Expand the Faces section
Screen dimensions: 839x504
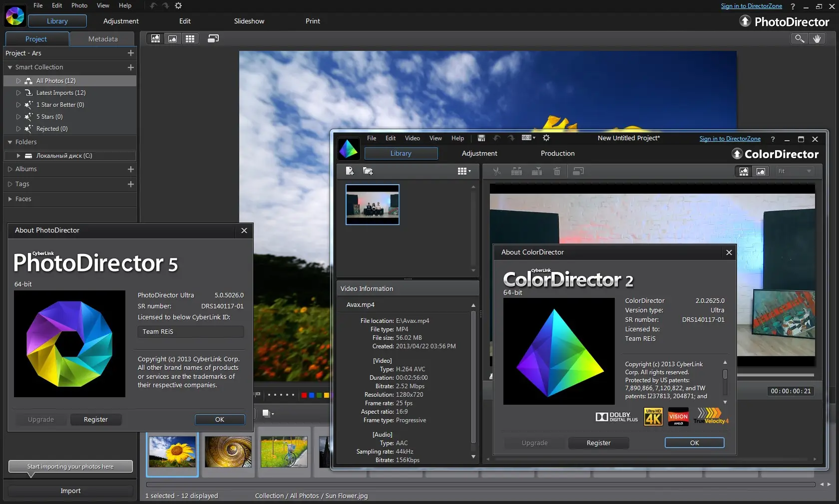tap(10, 199)
